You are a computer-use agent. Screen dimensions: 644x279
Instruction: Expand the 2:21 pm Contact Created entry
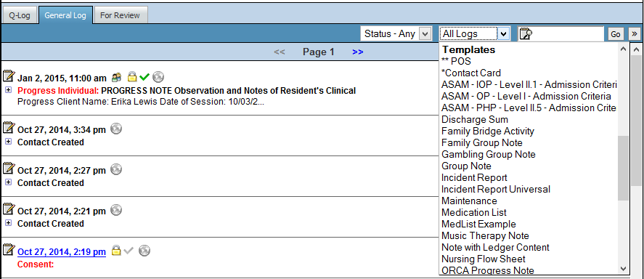[9, 223]
